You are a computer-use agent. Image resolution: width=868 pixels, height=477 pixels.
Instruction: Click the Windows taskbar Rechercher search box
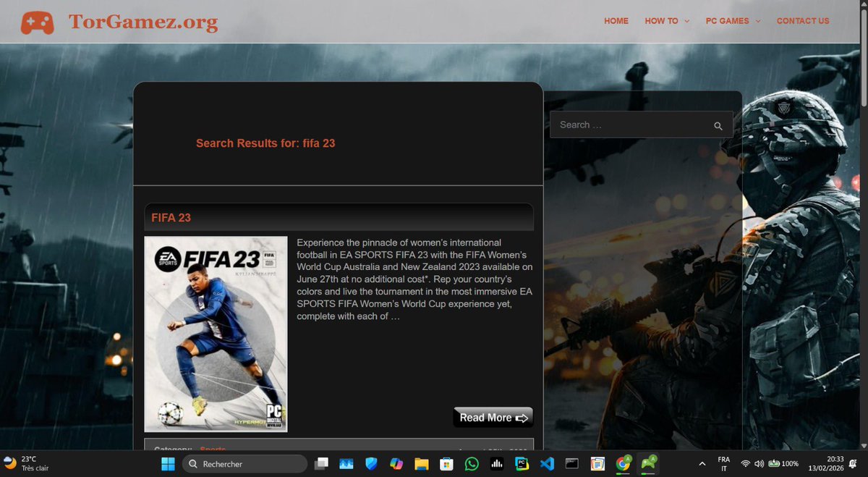pyautogui.click(x=244, y=464)
